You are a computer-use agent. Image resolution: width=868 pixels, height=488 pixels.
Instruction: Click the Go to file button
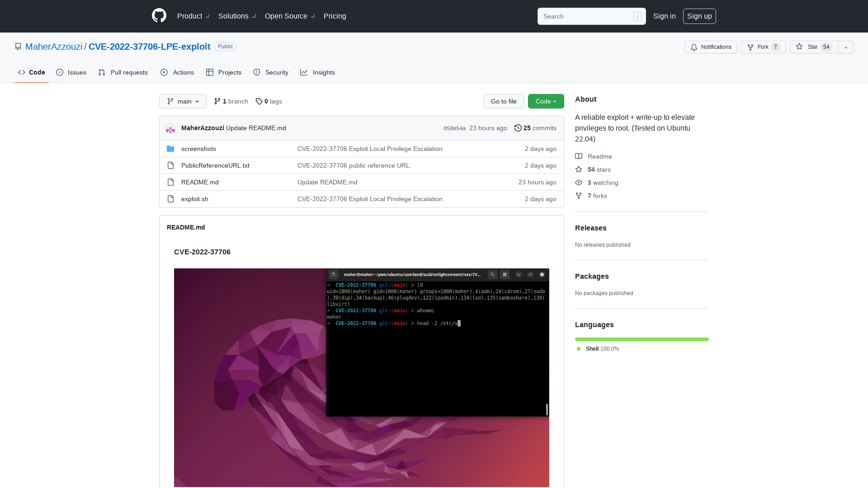click(504, 101)
